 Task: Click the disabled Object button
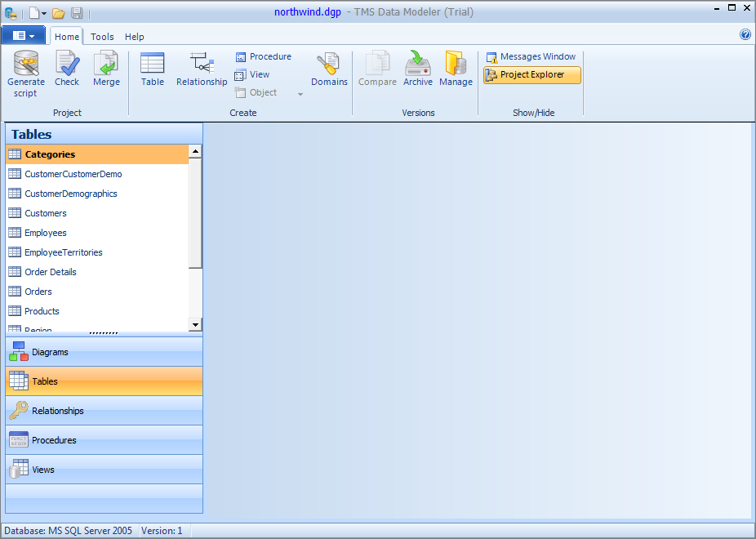point(256,92)
